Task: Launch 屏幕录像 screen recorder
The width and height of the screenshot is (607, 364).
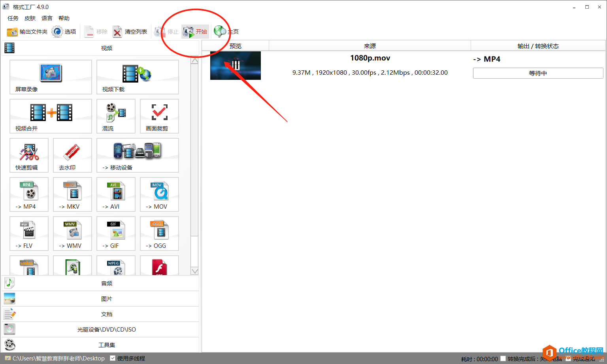Action: (x=51, y=77)
